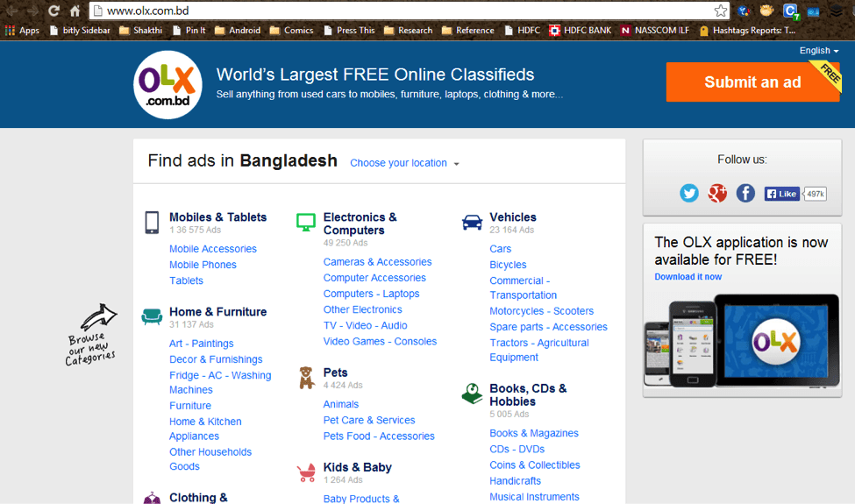The height and width of the screenshot is (504, 855).
Task: Open Art - Paintings link
Action: (201, 344)
